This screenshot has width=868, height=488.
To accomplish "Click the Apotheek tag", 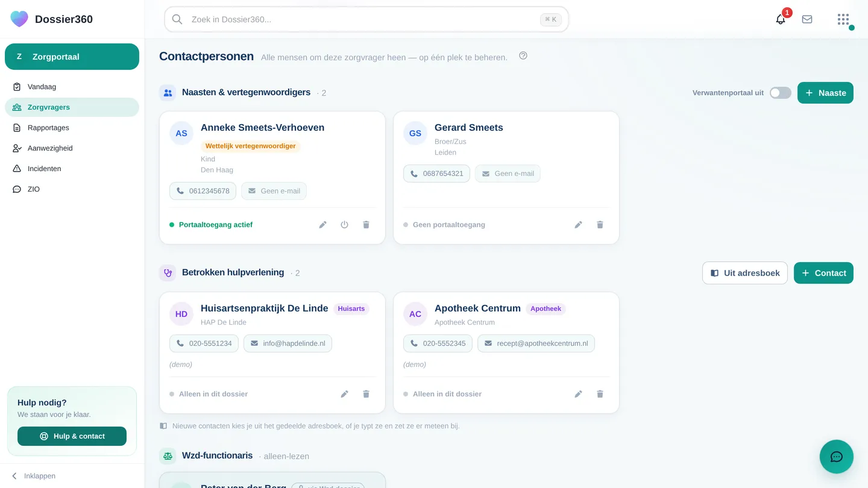I will (546, 308).
